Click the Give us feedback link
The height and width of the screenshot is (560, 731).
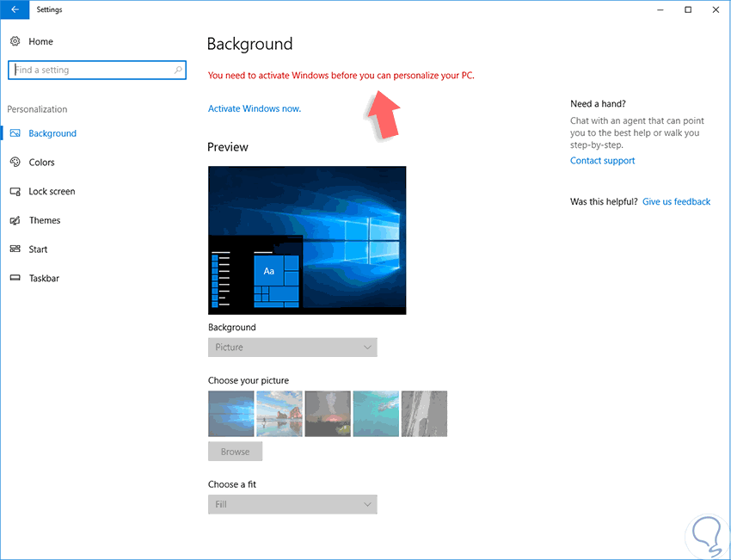tap(677, 201)
